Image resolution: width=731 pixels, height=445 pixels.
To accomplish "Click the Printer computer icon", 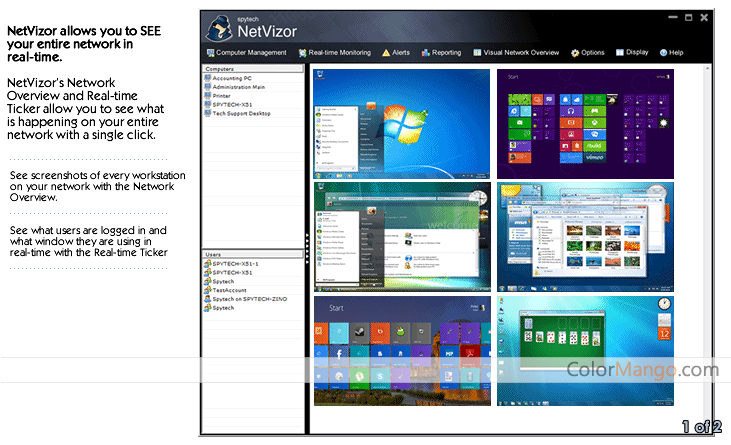I will coord(207,96).
